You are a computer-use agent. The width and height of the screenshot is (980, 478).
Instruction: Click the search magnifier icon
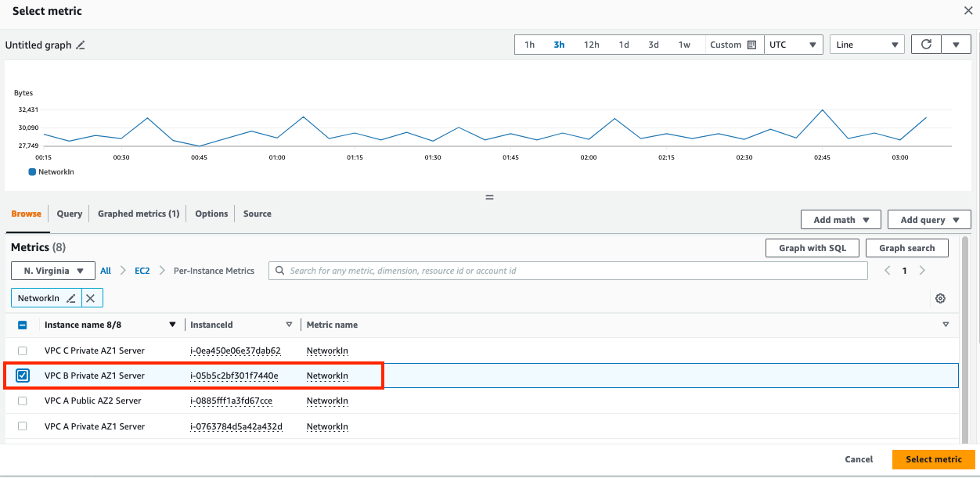(x=279, y=271)
